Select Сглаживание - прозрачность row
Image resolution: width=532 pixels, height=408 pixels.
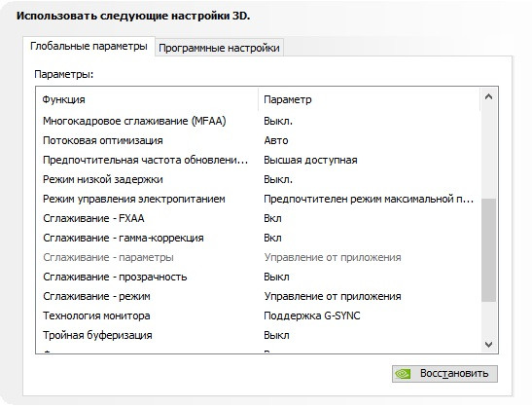pyautogui.click(x=259, y=277)
